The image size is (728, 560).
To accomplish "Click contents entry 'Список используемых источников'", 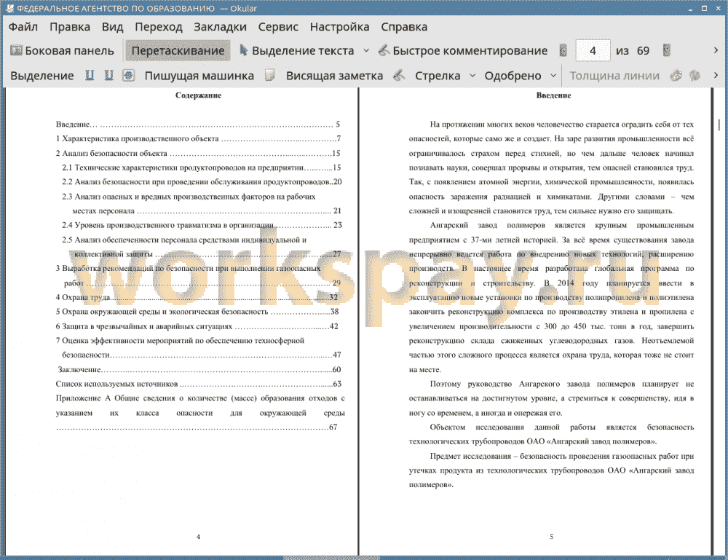I will pyautogui.click(x=198, y=384).
